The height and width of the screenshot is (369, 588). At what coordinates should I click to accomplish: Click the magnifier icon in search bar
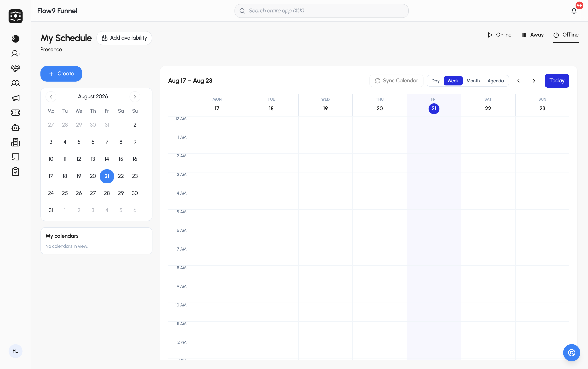click(x=242, y=11)
